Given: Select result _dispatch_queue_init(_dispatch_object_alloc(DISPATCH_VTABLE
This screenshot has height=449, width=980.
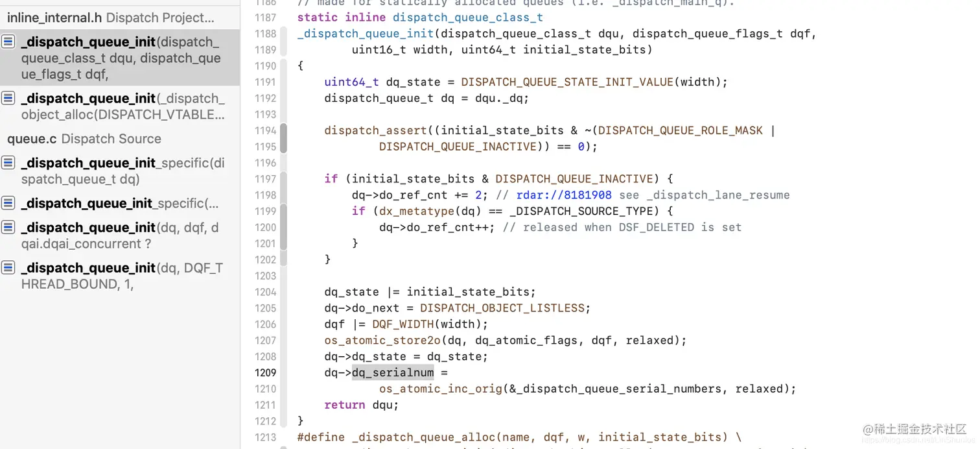Looking at the screenshot, I should pos(120,106).
